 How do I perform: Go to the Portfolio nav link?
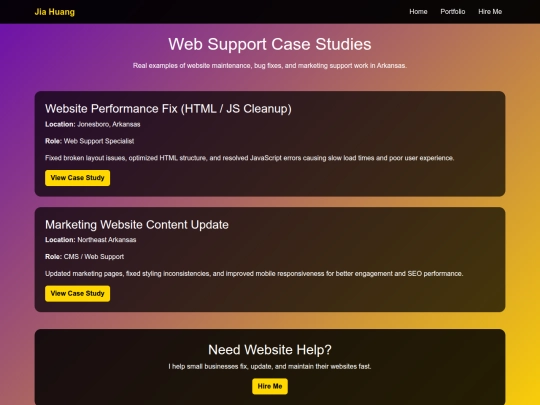(x=453, y=12)
